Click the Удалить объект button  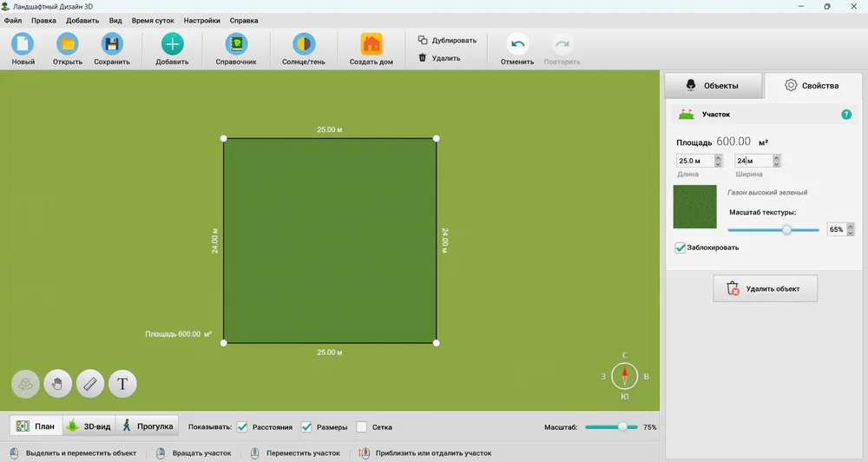coord(765,288)
